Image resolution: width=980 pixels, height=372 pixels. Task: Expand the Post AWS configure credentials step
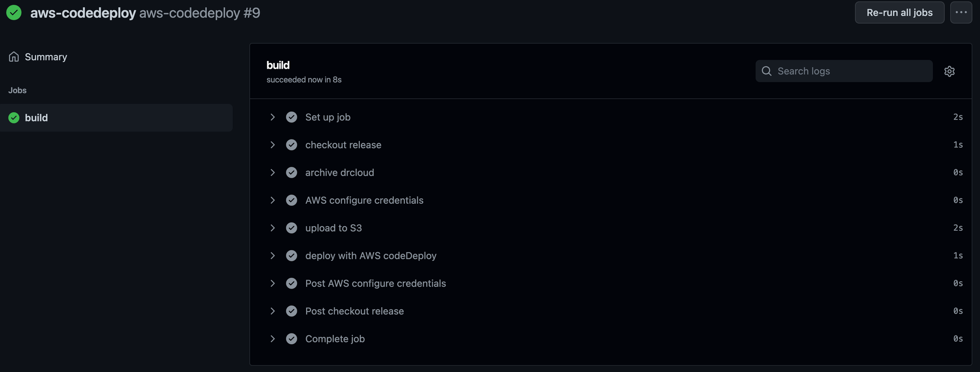click(x=272, y=283)
